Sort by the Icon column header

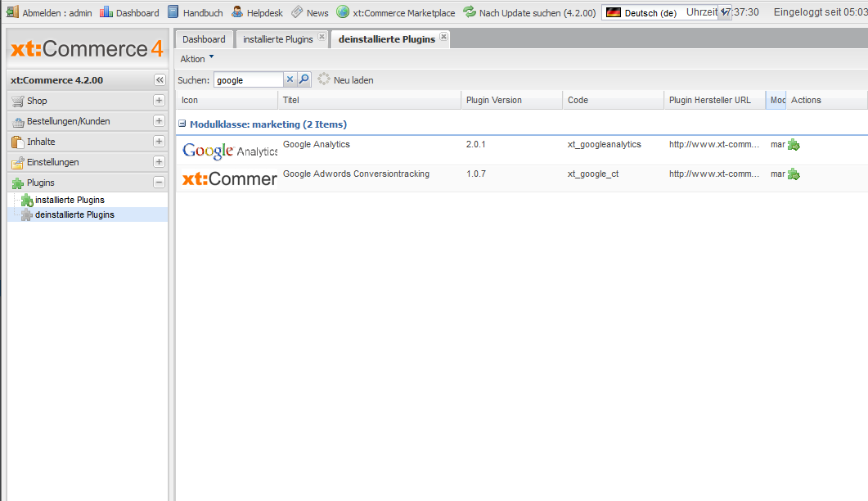(227, 101)
